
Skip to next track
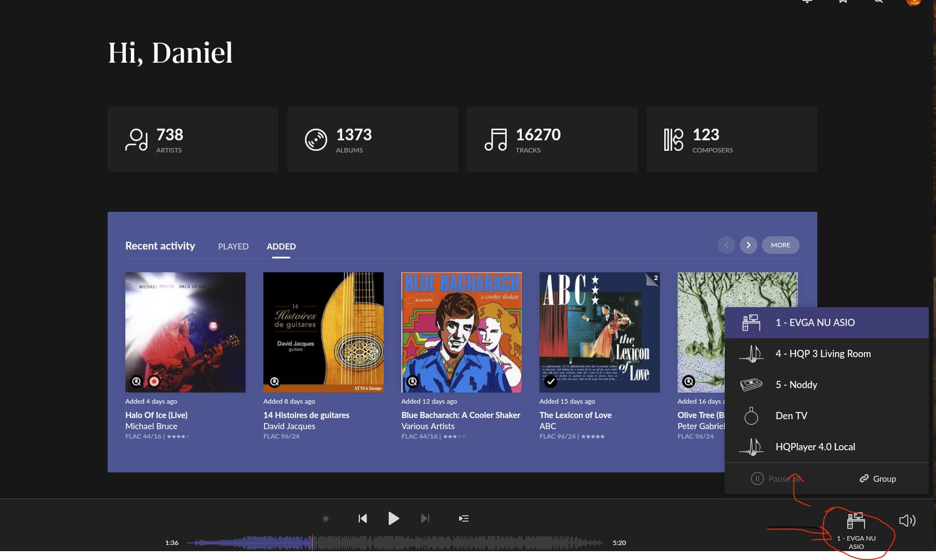pyautogui.click(x=425, y=518)
